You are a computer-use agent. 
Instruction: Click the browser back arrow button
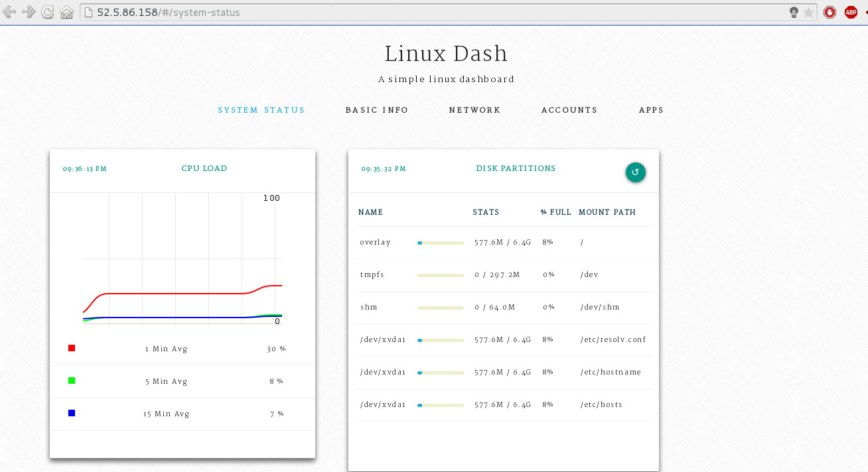point(9,12)
